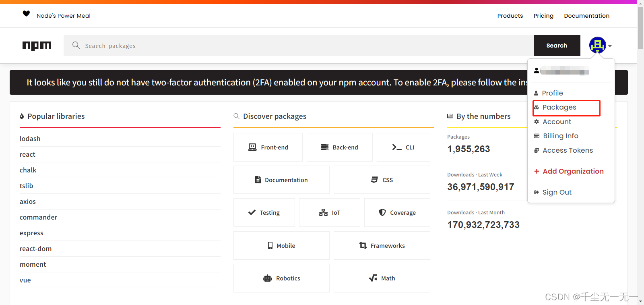
Task: Click the 2FA warning banner text
Action: click(x=277, y=83)
